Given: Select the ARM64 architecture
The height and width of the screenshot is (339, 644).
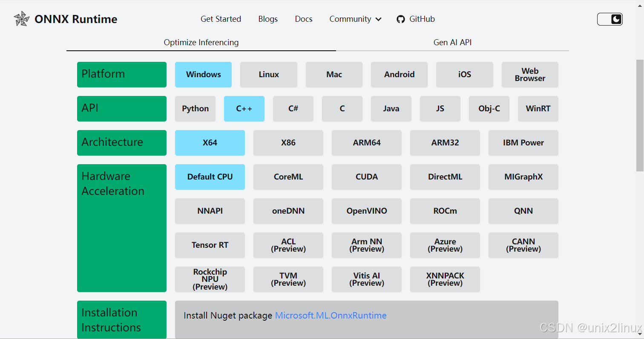Looking at the screenshot, I should (x=367, y=143).
